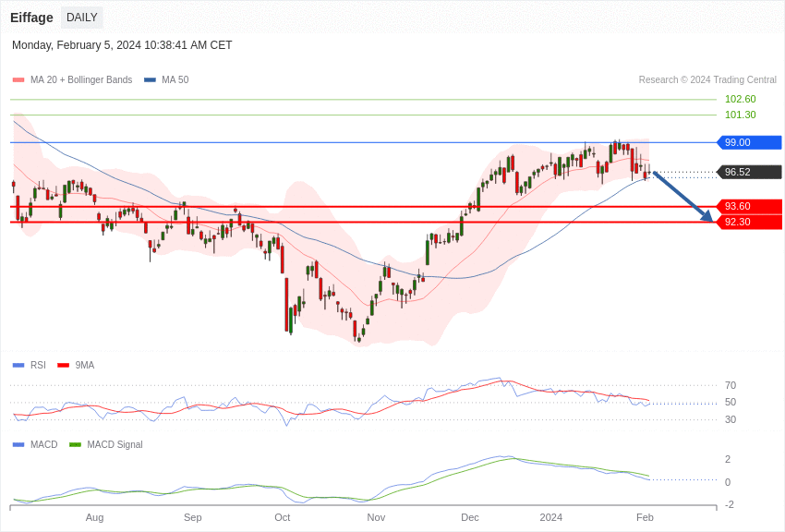Click the 101.30 resistance level label
Image resolution: width=785 pixels, height=532 pixels.
coord(740,115)
